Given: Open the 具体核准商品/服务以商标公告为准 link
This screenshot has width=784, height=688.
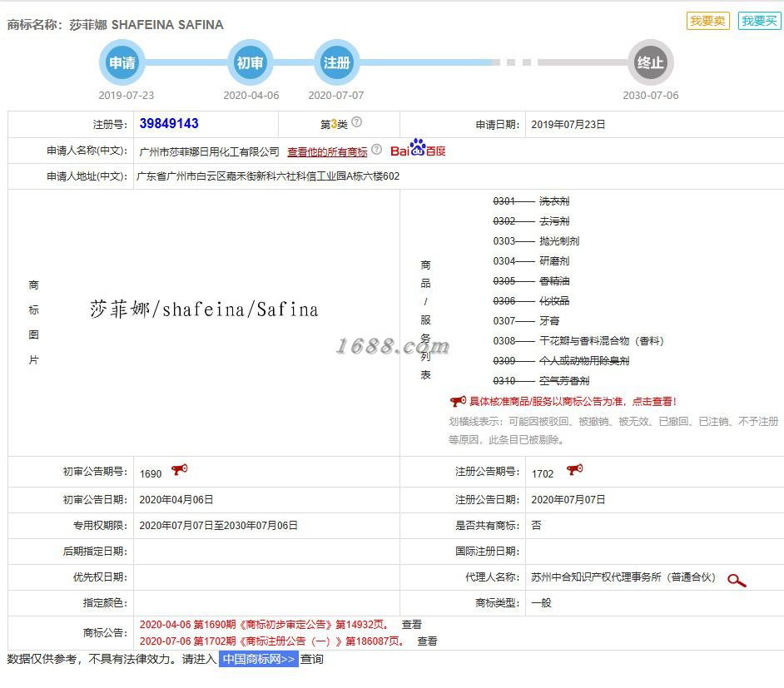Looking at the screenshot, I should [573, 401].
